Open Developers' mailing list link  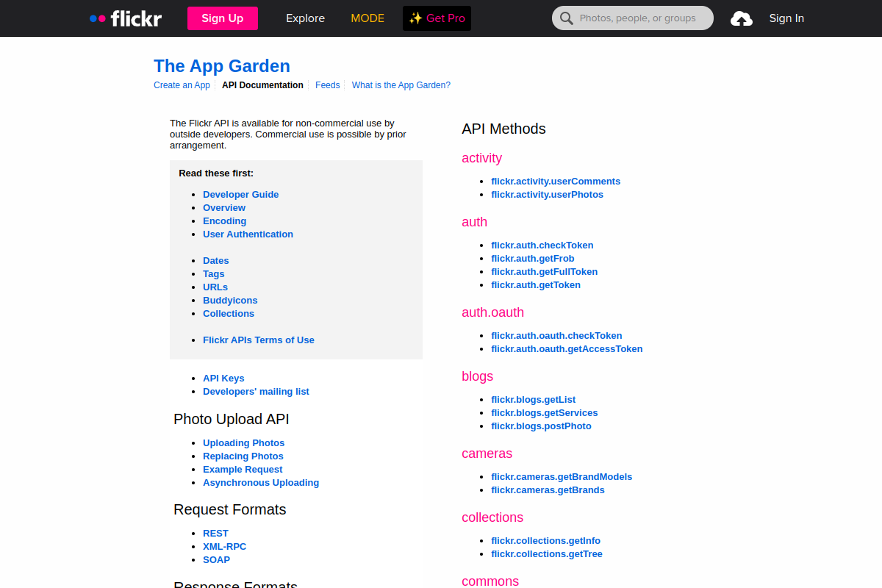256,392
